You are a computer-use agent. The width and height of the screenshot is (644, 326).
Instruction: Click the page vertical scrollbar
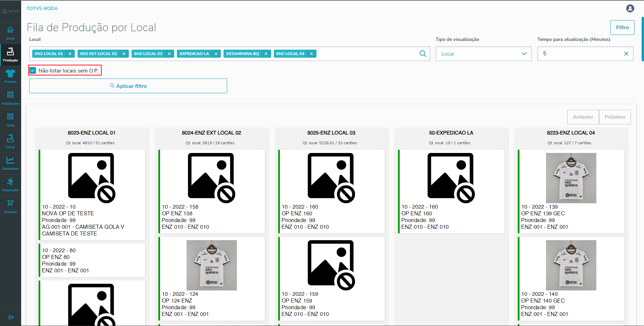pos(643,39)
